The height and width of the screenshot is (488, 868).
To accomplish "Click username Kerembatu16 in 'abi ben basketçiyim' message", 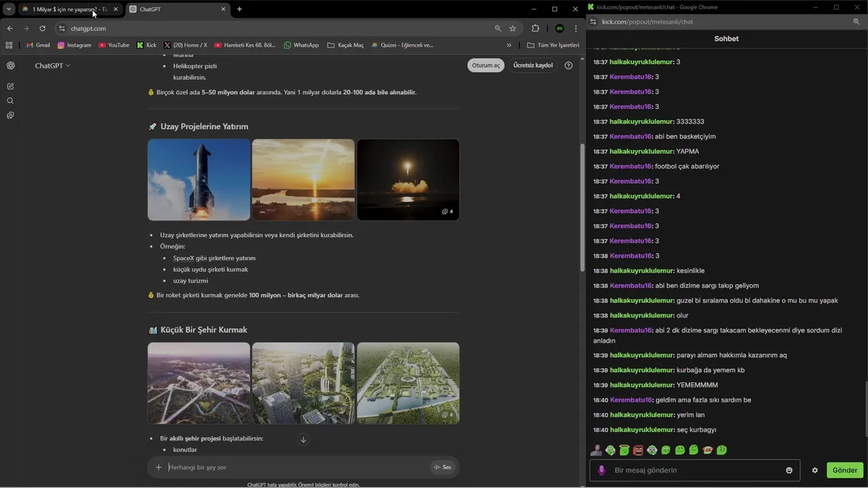I will 630,137.
